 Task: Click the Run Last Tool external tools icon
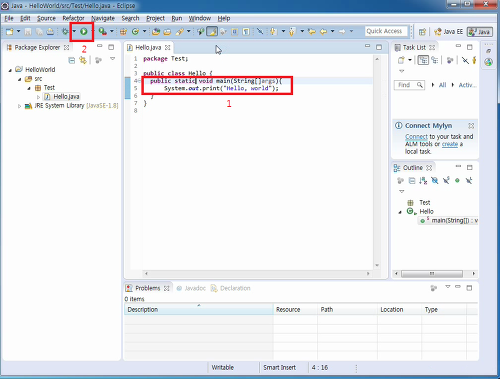(103, 32)
